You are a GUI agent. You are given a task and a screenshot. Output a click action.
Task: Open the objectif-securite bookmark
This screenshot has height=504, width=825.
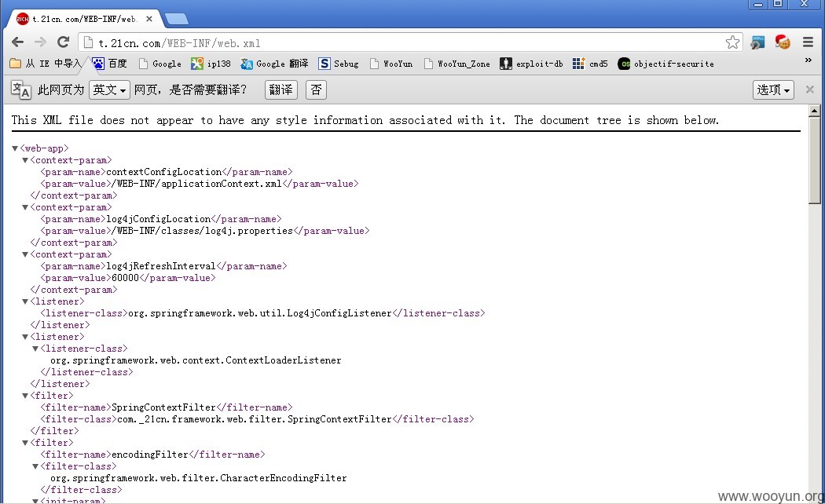pos(665,64)
